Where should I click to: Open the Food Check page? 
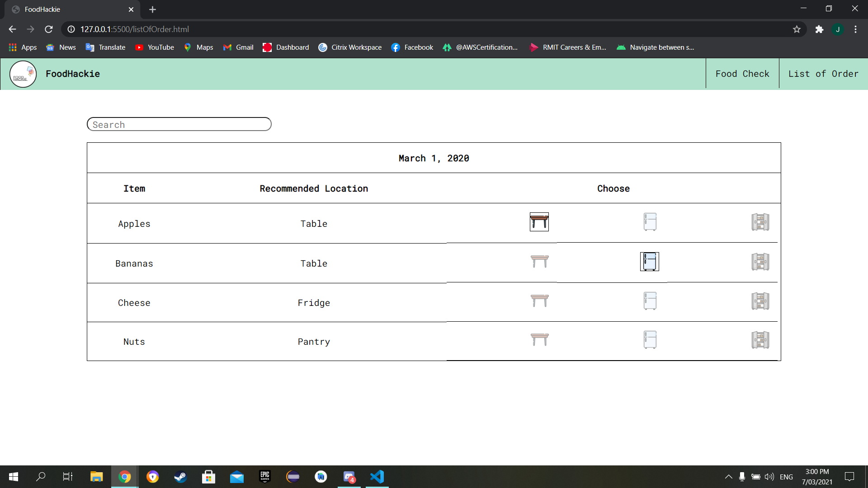742,74
